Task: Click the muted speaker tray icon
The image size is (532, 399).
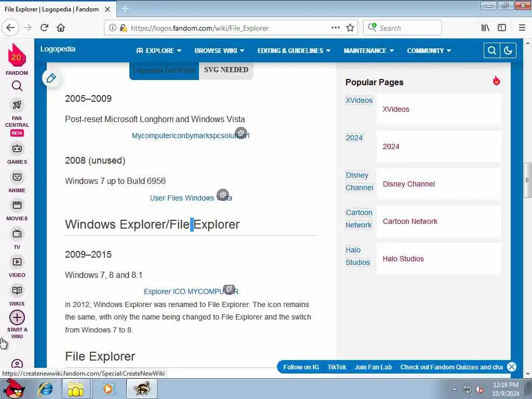Action: click(480, 390)
